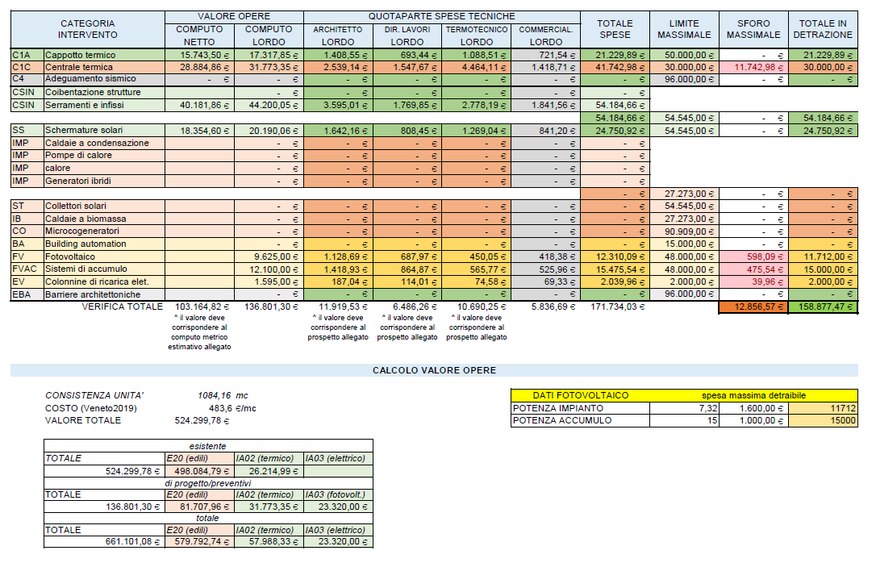Select the total 171.734,03 €

[618, 307]
